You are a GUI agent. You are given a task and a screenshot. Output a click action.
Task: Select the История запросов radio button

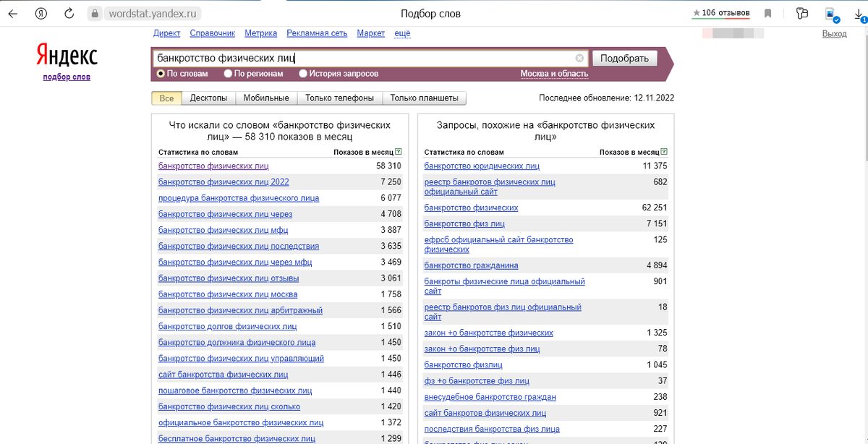tap(302, 74)
